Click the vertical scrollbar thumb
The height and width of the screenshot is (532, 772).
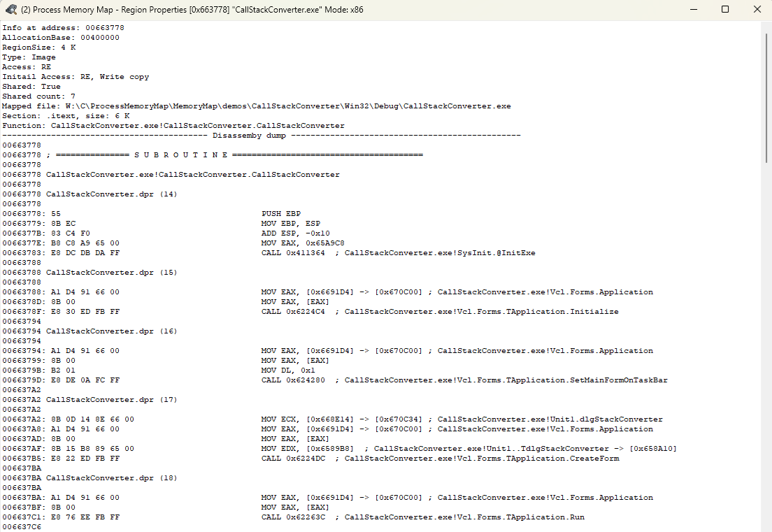766,98
